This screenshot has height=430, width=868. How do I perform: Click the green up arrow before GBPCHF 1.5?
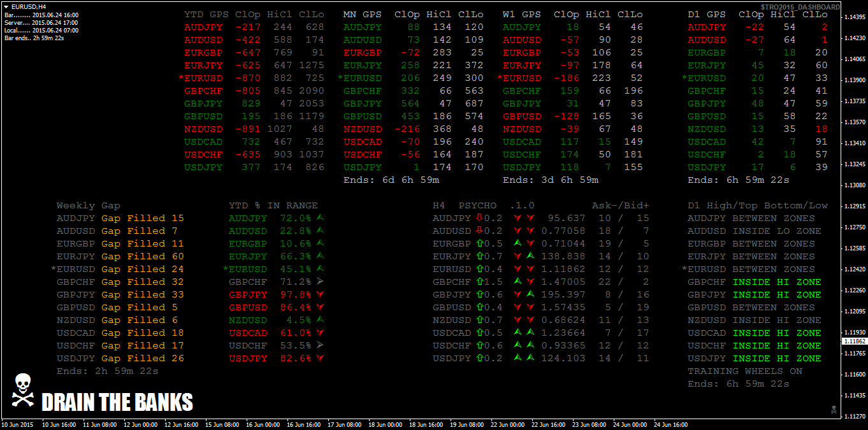pyautogui.click(x=479, y=282)
